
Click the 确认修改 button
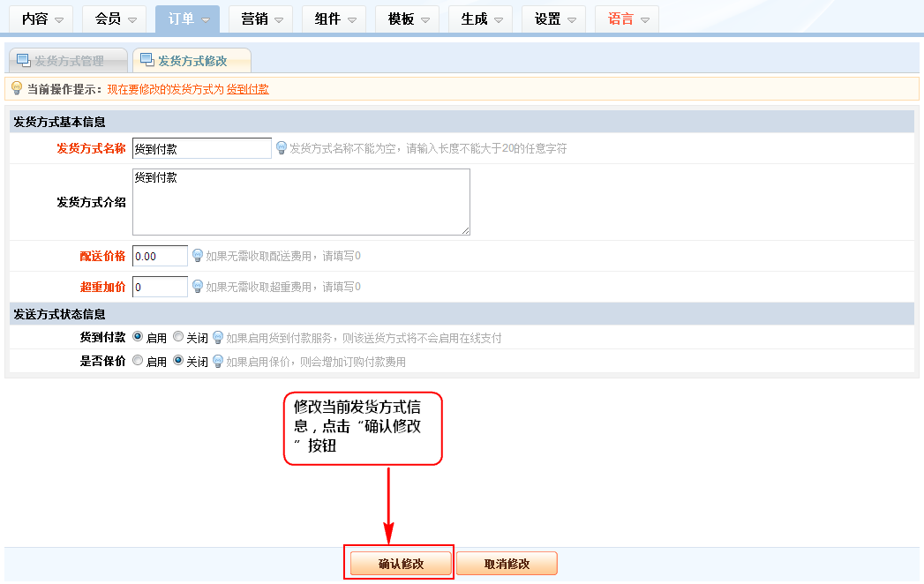(x=401, y=564)
